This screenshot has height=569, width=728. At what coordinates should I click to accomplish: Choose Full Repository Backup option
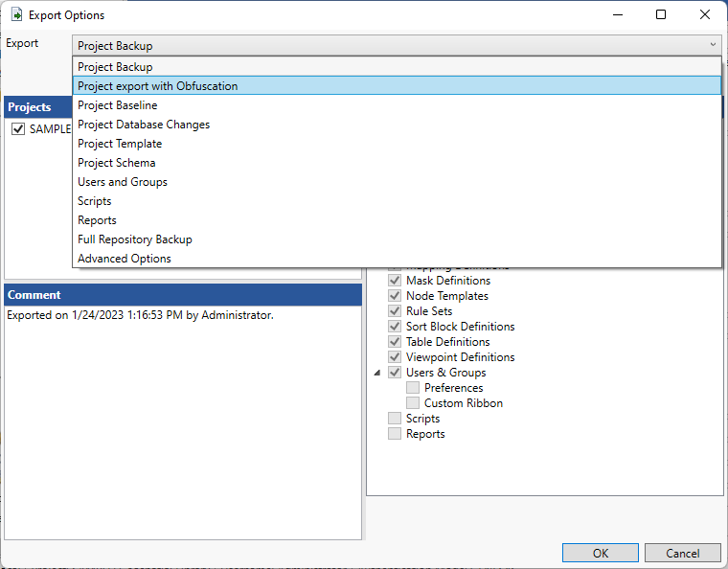point(135,239)
